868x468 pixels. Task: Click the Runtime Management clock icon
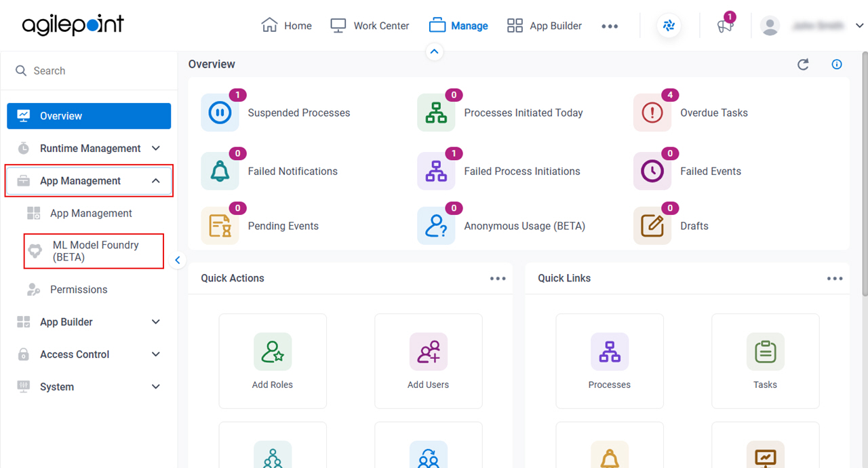pos(24,149)
